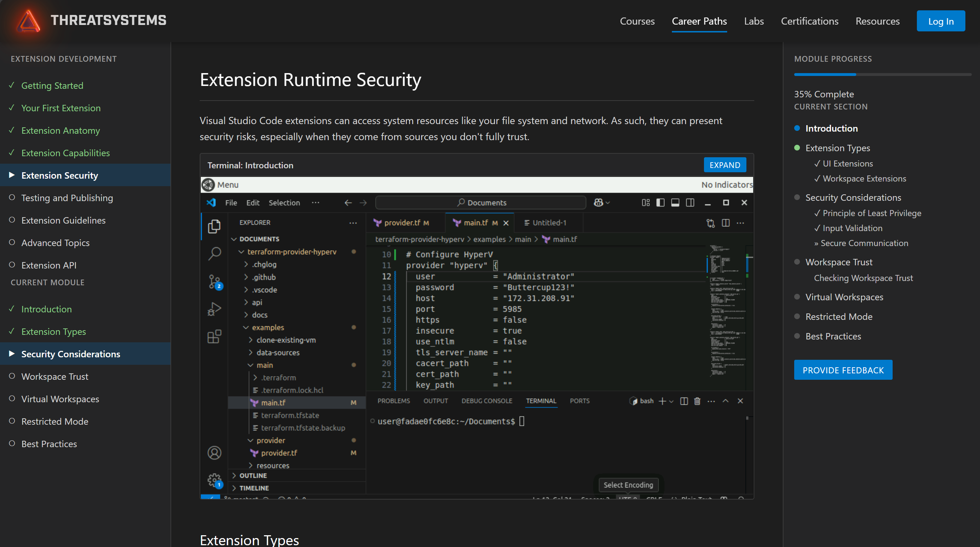Viewport: 980px width, 547px height.
Task: Open the Selection menu
Action: click(x=284, y=203)
